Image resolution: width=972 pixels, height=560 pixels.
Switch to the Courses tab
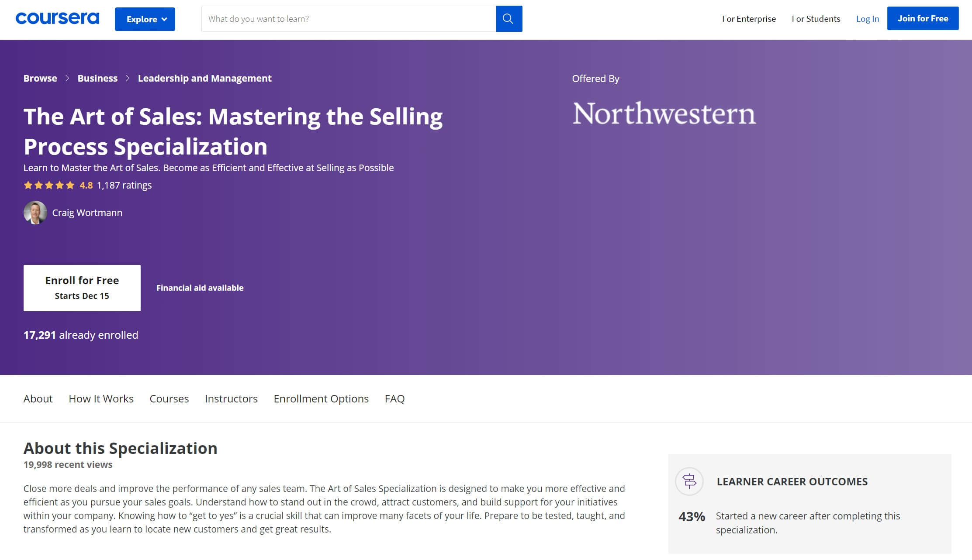(169, 399)
